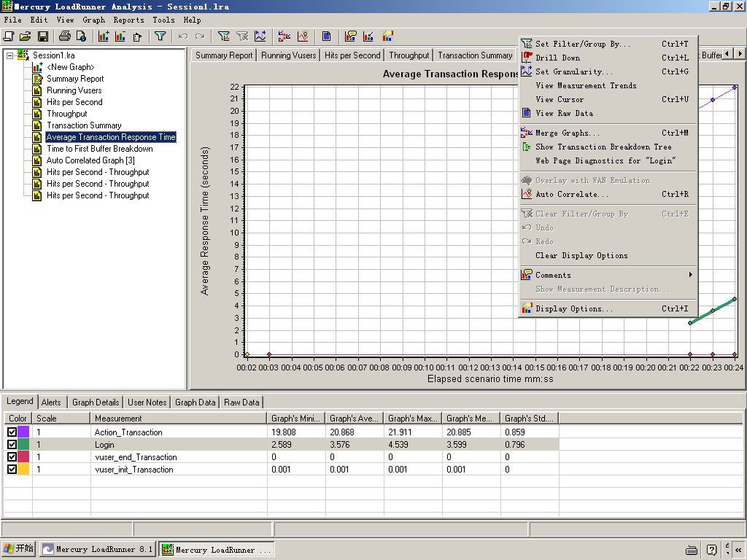Select the Login row's 3.576 average value
747x560 pixels.
[x=355, y=445]
